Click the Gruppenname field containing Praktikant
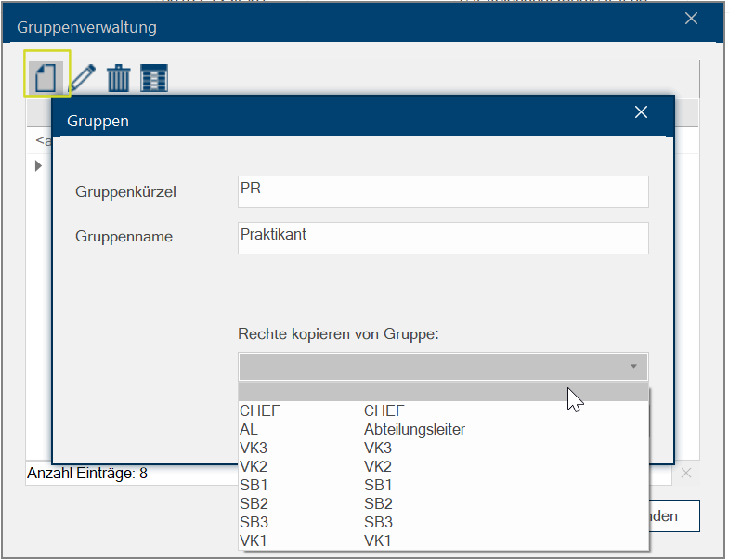This screenshot has width=729, height=560. coord(443,238)
